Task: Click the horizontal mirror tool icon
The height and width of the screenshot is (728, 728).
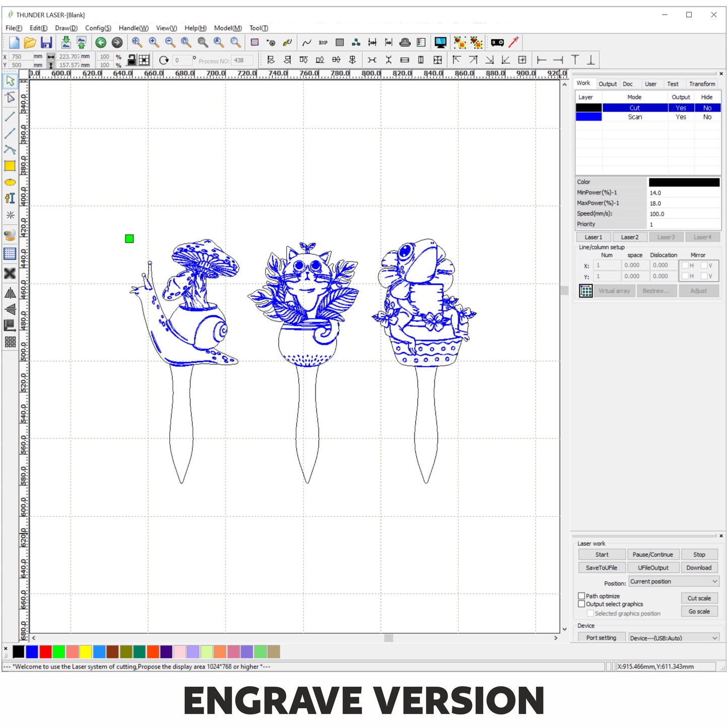Action: coord(10,293)
